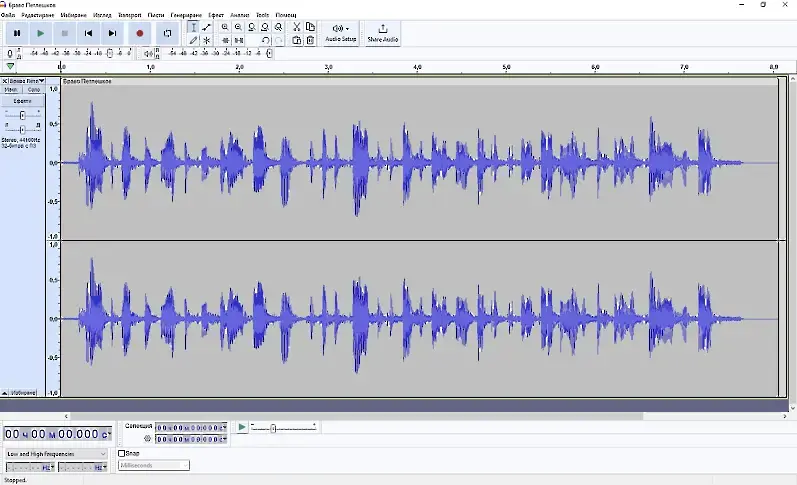
Task: Open selection end time format dropdown
Action: 224,439
